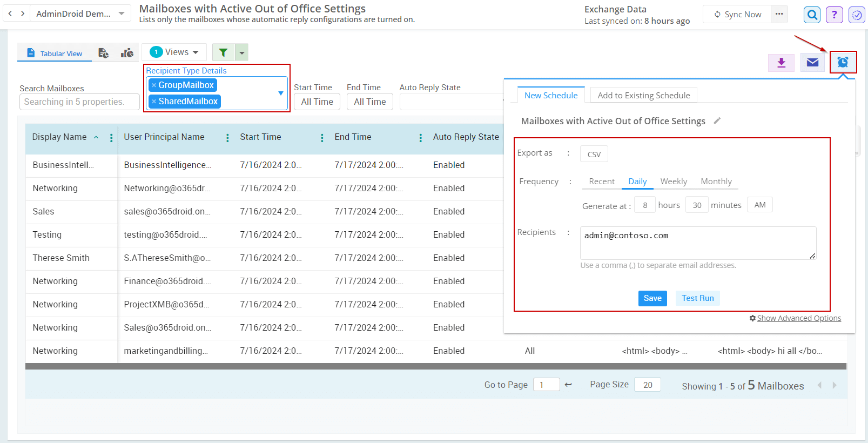Expand the Views dropdown
The width and height of the screenshot is (868, 443).
tap(174, 52)
